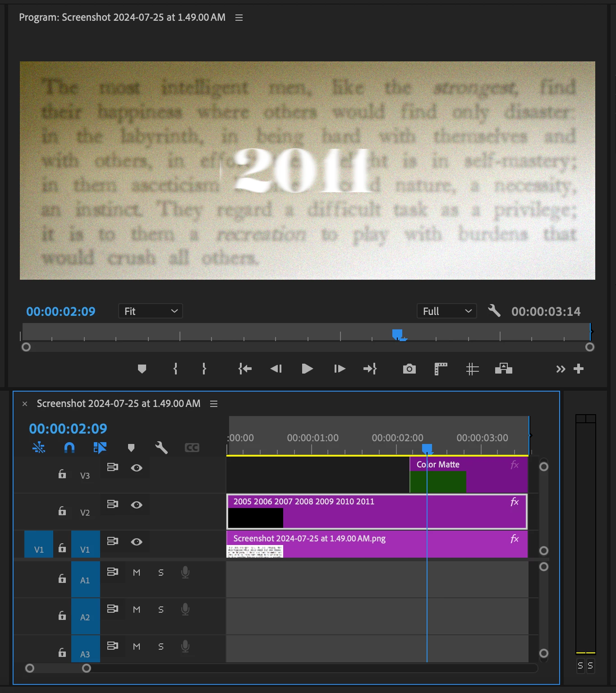
Task: Open Comparison View button
Action: coord(504,369)
